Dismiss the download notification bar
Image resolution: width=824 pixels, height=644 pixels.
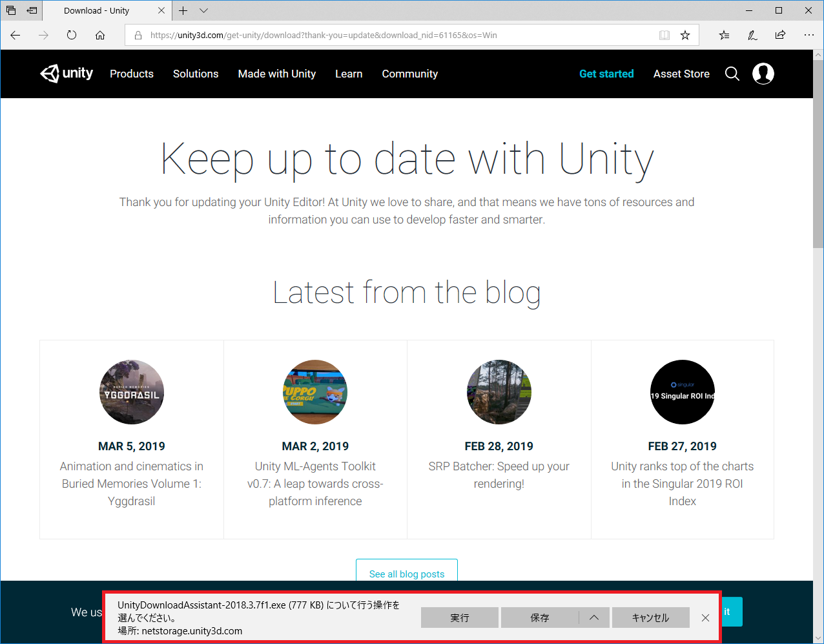(705, 618)
